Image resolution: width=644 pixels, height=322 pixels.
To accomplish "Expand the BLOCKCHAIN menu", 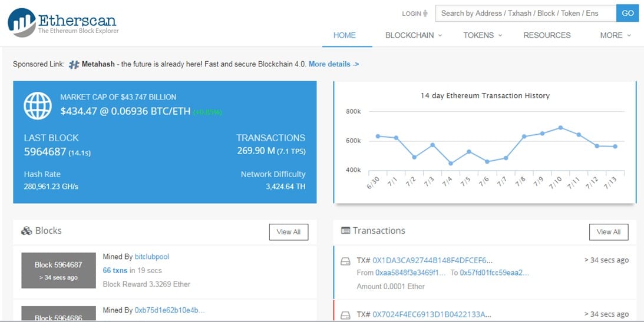I will tap(414, 35).
